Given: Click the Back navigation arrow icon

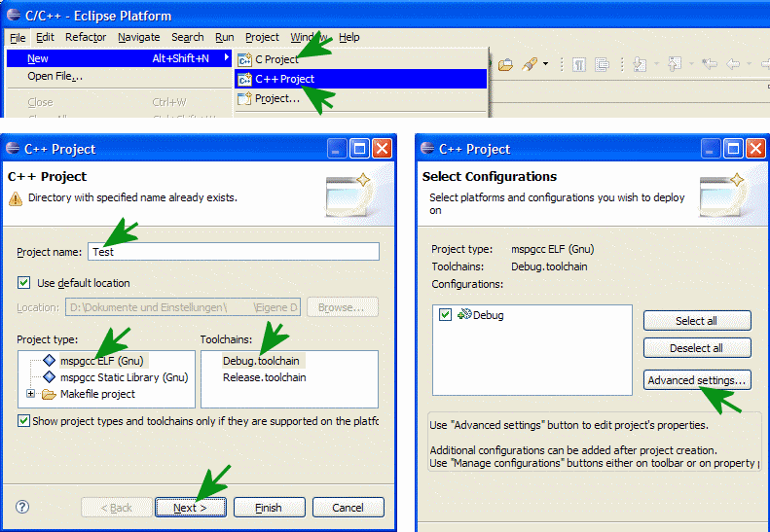Looking at the screenshot, I should pos(733,64).
